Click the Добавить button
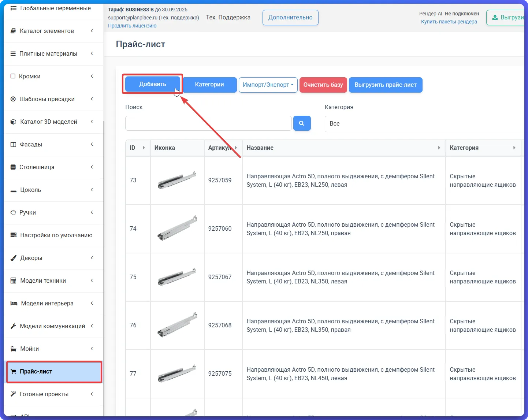Viewport: 528px width, 420px height. click(x=153, y=84)
